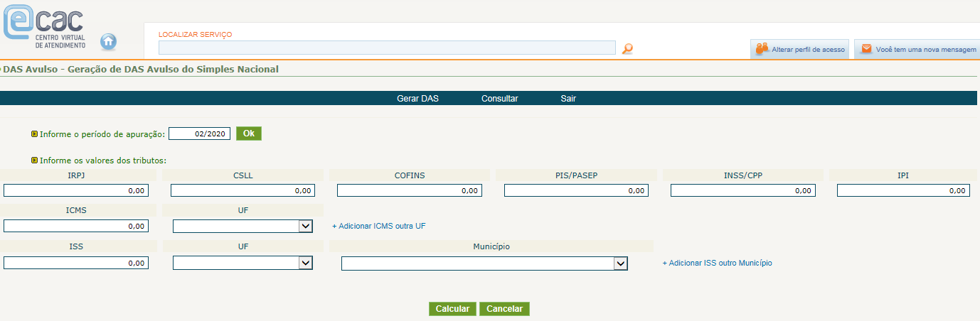Click the INSS/CPP column header
Viewport: 980px width, 321px height.
(743, 175)
